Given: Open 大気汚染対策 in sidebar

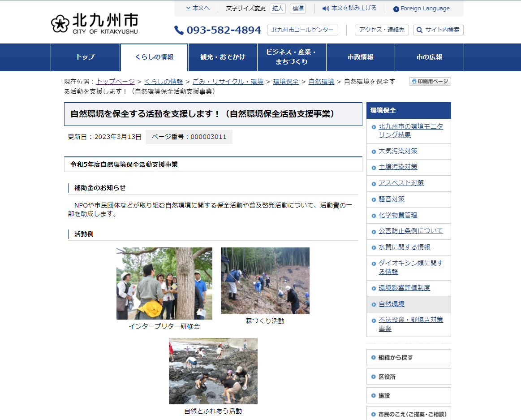Looking at the screenshot, I should pos(398,151).
